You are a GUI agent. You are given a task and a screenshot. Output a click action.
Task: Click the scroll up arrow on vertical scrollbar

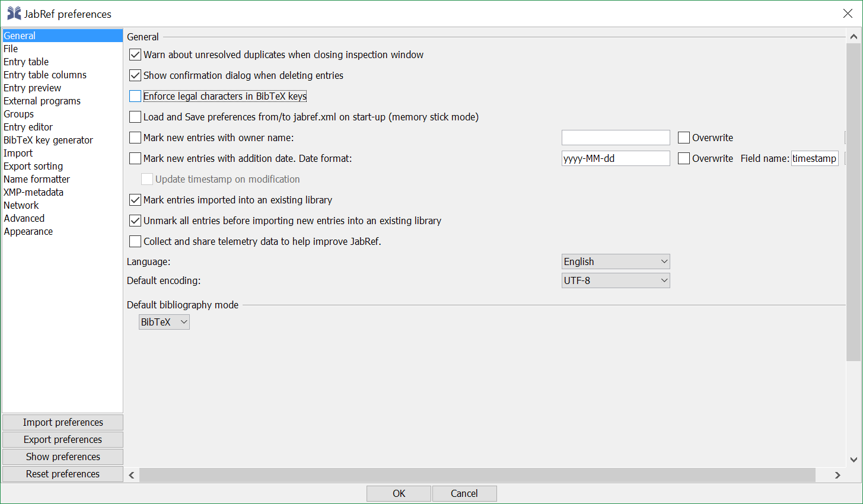click(854, 37)
